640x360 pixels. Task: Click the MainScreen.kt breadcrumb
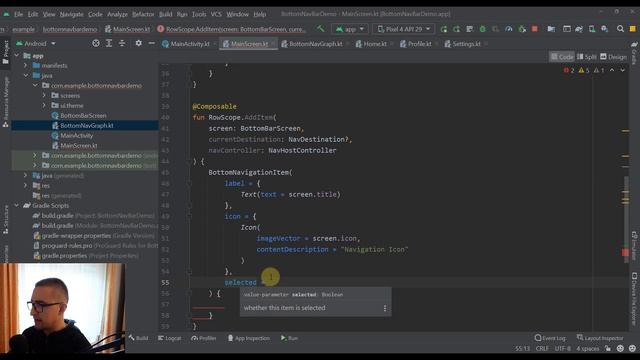[x=127, y=29]
